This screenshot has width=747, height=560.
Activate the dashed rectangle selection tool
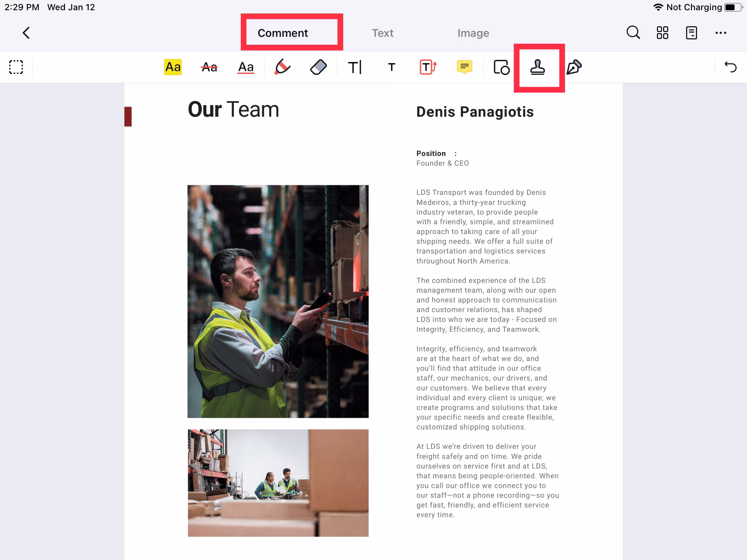coord(16,67)
